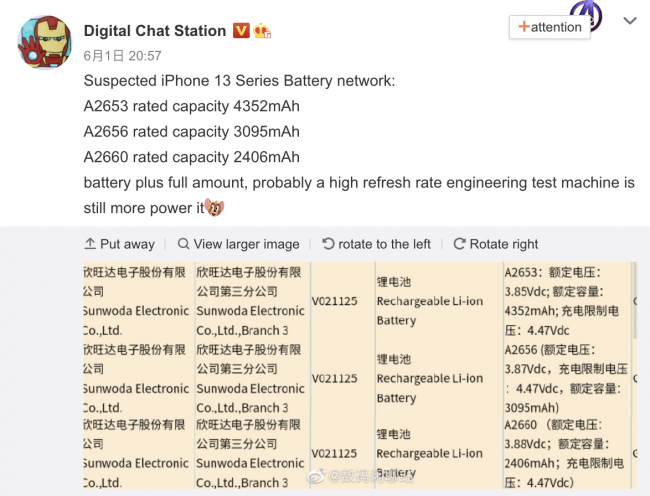Click the laughing emoji in post text
Viewport: 650px width, 496px height.
point(214,208)
